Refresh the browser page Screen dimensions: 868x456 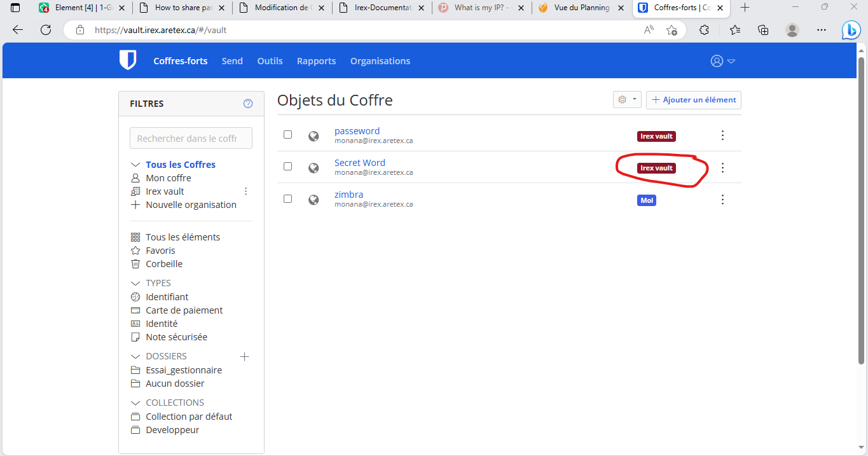click(x=46, y=30)
